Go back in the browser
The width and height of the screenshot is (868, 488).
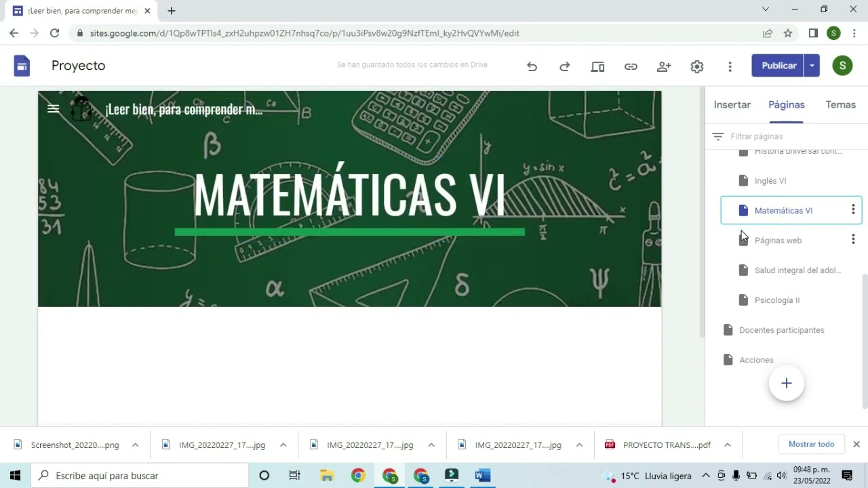pos(14,33)
